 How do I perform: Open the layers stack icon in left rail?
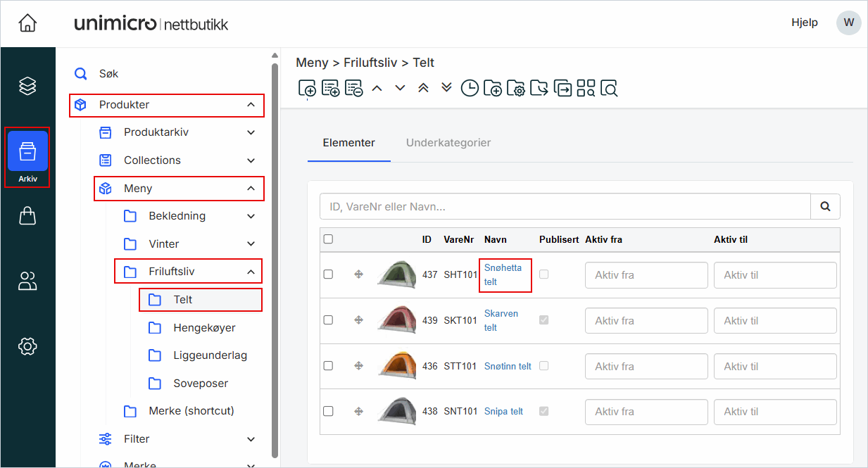point(27,86)
